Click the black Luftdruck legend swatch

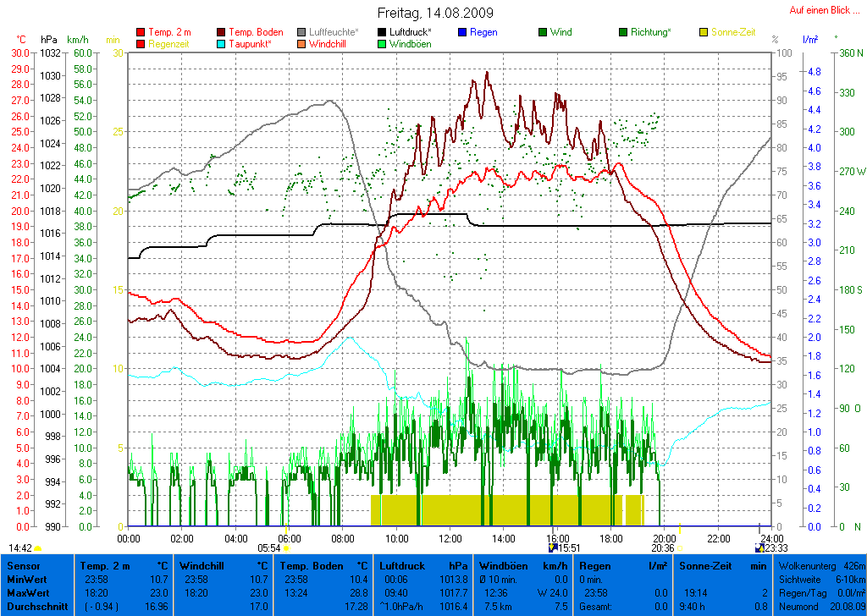(382, 32)
